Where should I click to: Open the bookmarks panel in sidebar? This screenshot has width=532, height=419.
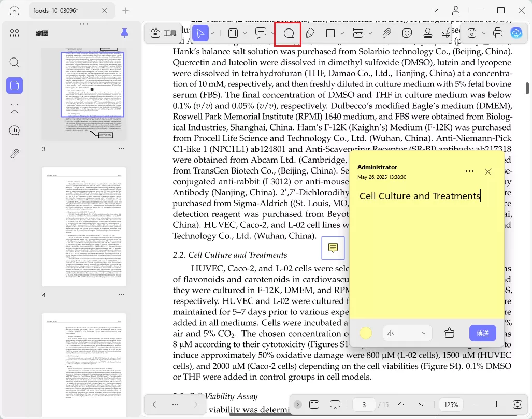click(x=15, y=108)
